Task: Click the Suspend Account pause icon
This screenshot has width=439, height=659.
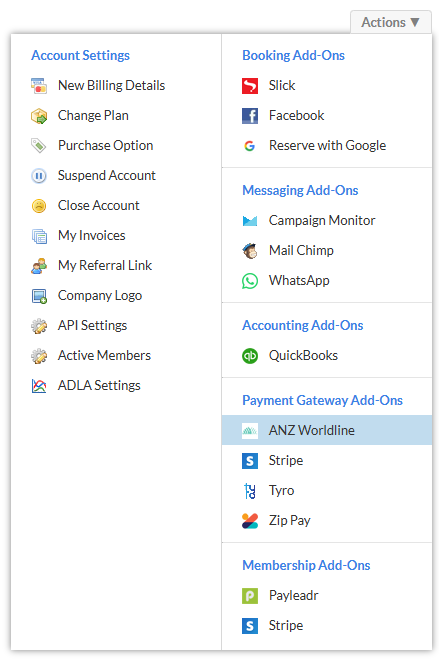Action: click(39, 176)
